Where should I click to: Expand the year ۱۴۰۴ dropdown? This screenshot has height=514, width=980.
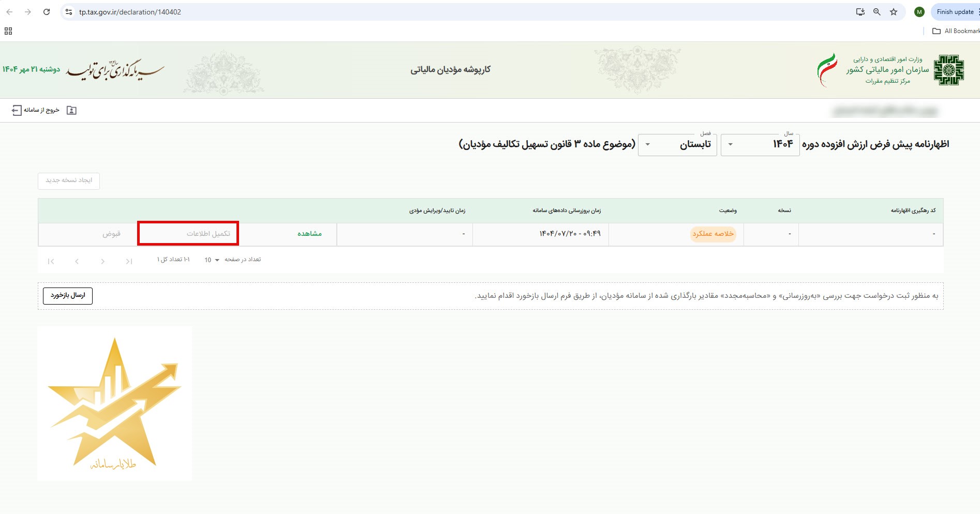760,144
